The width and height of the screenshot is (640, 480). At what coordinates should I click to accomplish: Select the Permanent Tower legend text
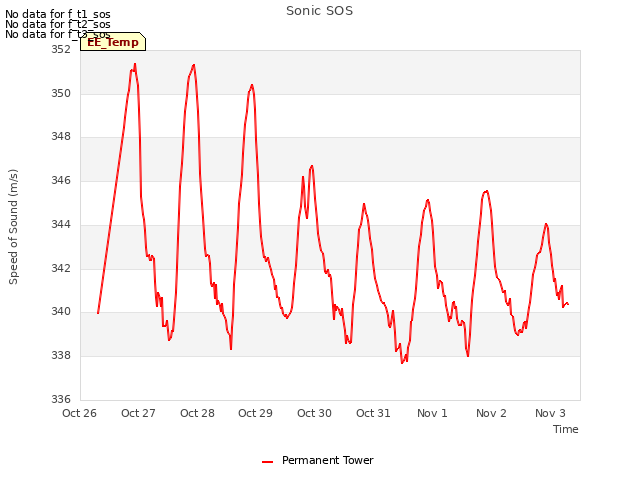point(327,460)
